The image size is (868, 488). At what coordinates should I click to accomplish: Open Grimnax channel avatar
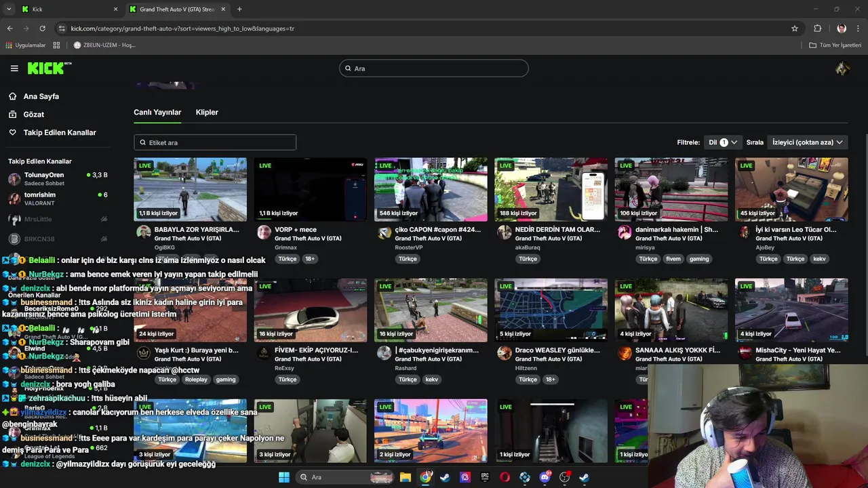click(264, 232)
